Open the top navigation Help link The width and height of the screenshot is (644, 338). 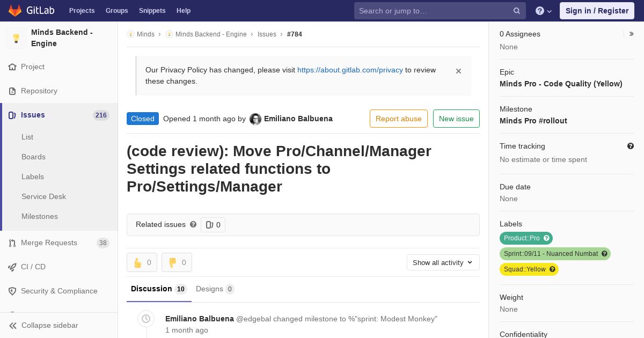tap(184, 10)
